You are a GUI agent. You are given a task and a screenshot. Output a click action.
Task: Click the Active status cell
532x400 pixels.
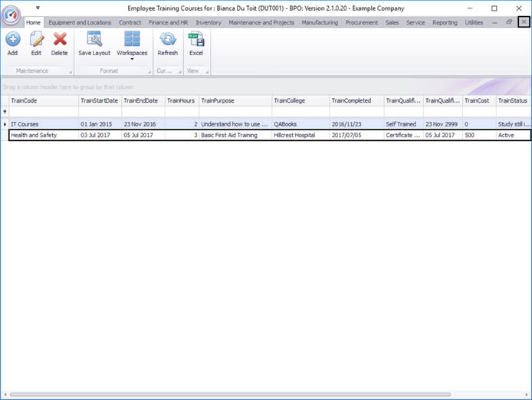tap(514, 135)
